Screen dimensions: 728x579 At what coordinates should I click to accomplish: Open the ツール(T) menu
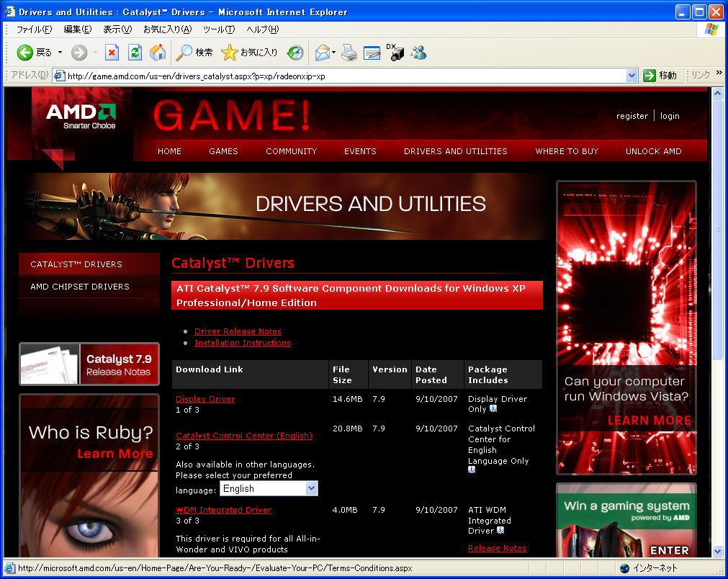coord(219,30)
